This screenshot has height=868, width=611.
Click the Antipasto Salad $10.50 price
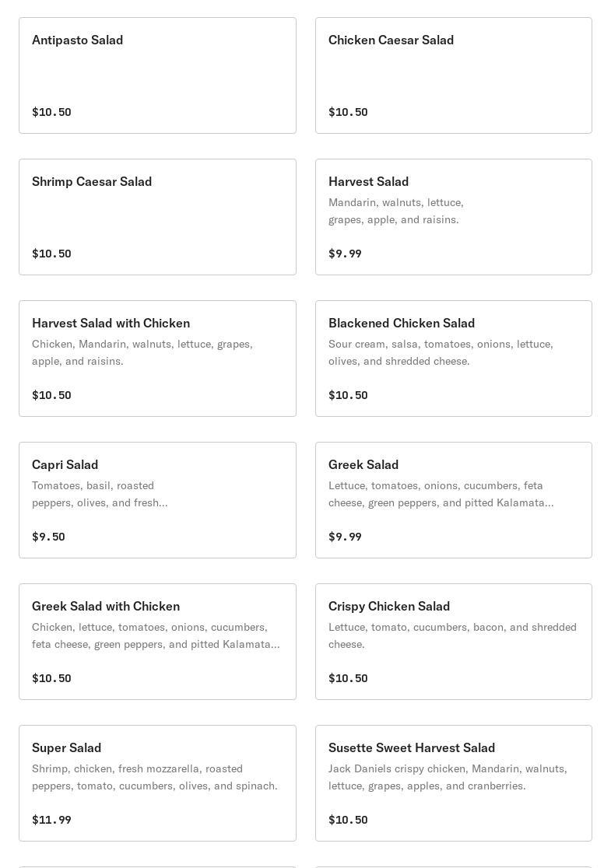(51, 112)
